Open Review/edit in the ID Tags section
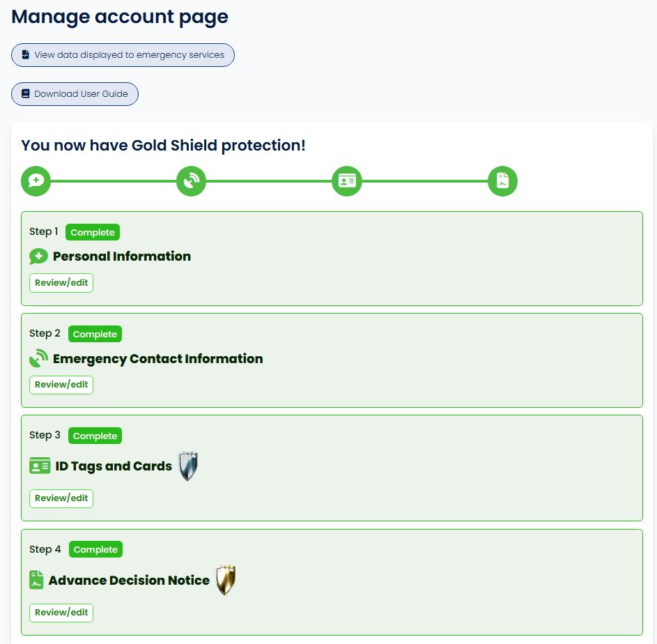Image resolution: width=657 pixels, height=644 pixels. pyautogui.click(x=61, y=498)
